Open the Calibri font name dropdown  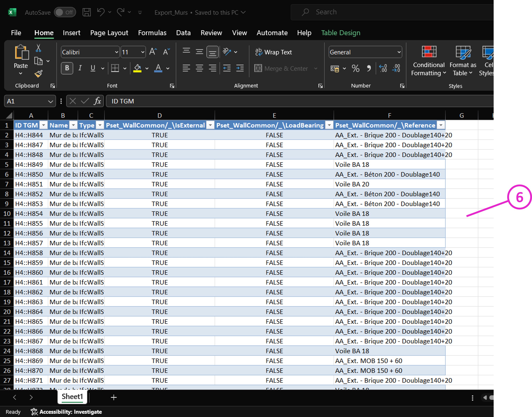116,52
